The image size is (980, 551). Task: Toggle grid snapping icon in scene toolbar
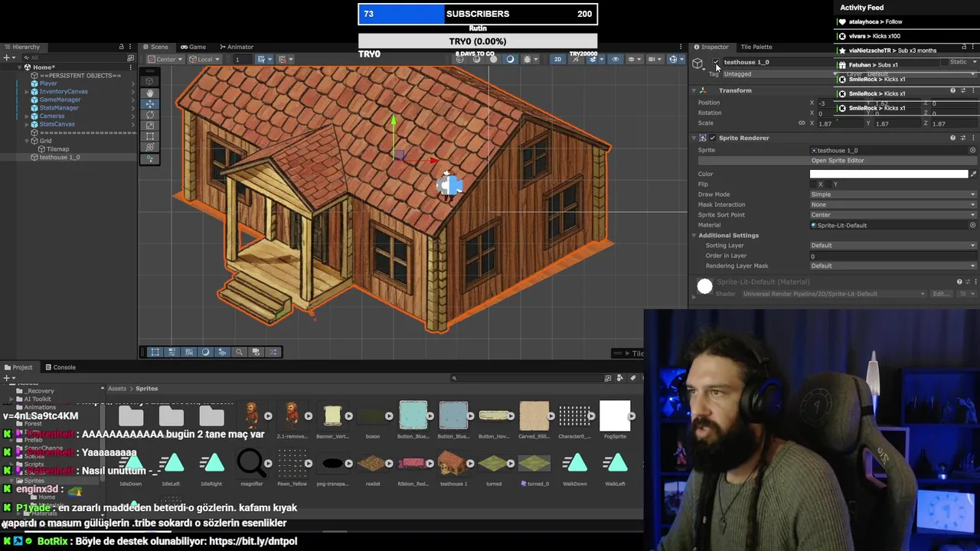[x=262, y=59]
